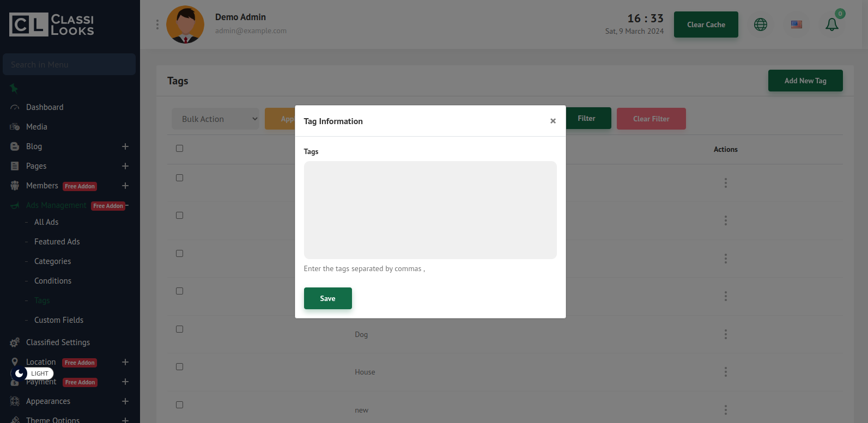The width and height of the screenshot is (868, 423).
Task: Close the Tag Information dialog
Action: click(553, 121)
